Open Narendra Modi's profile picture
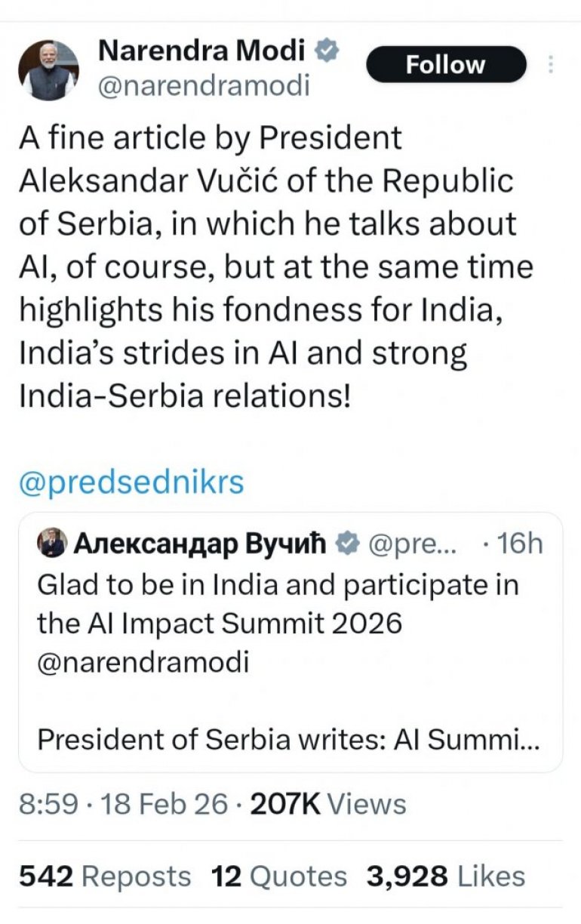This screenshot has height=924, width=581. coord(49,71)
